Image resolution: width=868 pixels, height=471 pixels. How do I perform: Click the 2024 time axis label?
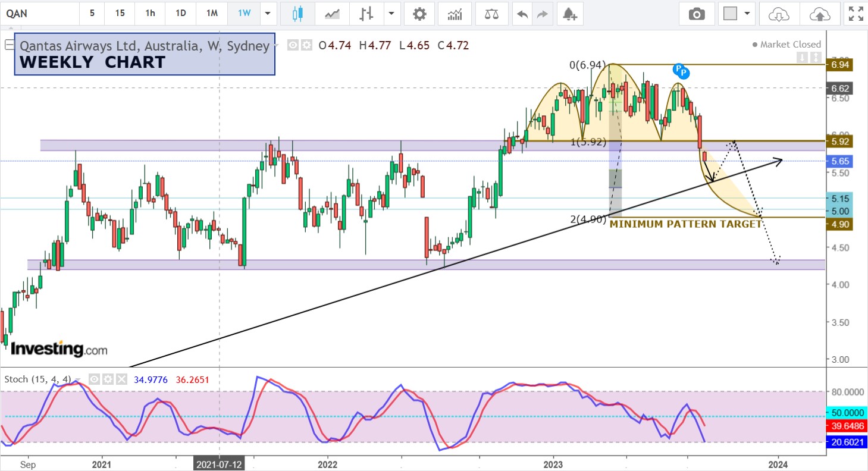[x=778, y=463]
